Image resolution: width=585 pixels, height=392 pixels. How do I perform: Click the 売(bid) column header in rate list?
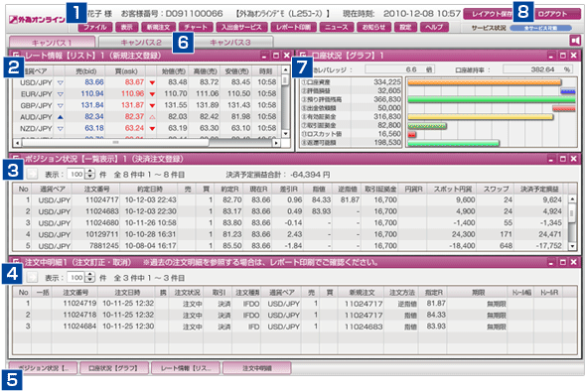click(86, 70)
